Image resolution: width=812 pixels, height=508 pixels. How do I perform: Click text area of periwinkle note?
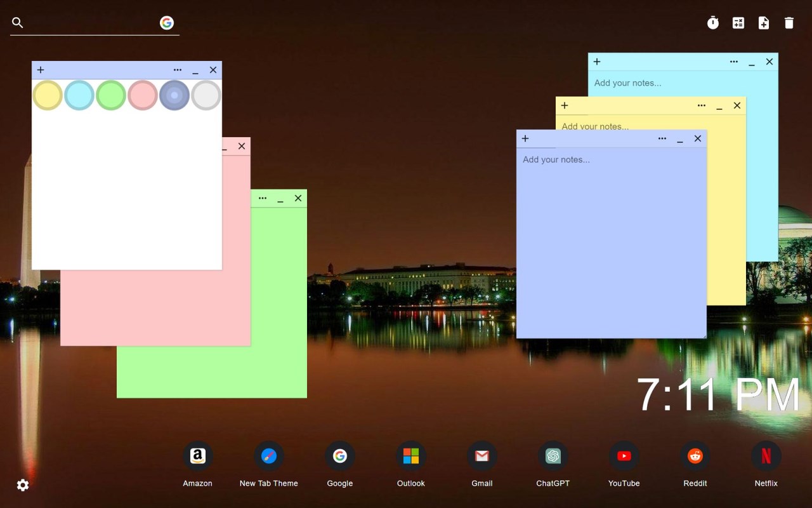click(612, 243)
